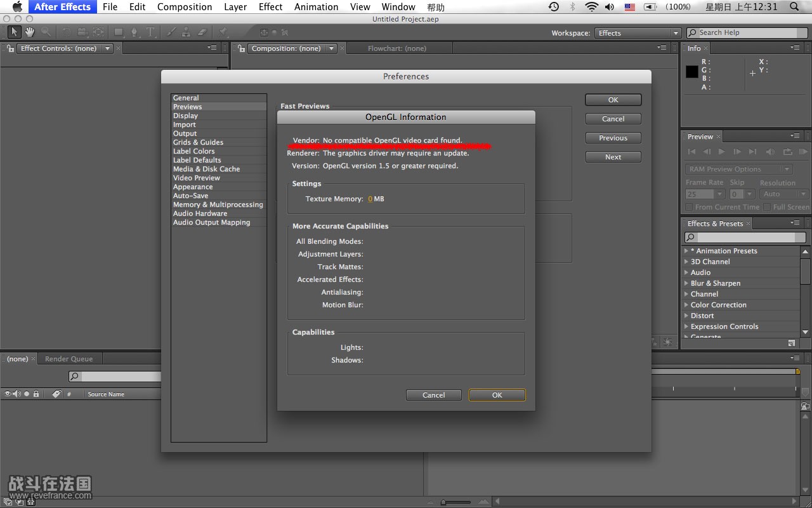Click Previous in the Preferences window
The width and height of the screenshot is (812, 508).
613,138
